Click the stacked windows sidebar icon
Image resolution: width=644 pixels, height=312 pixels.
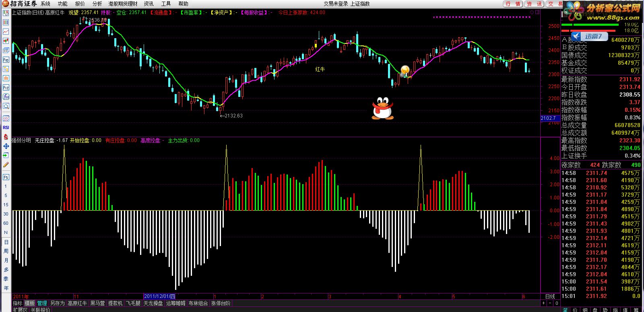point(6,50)
